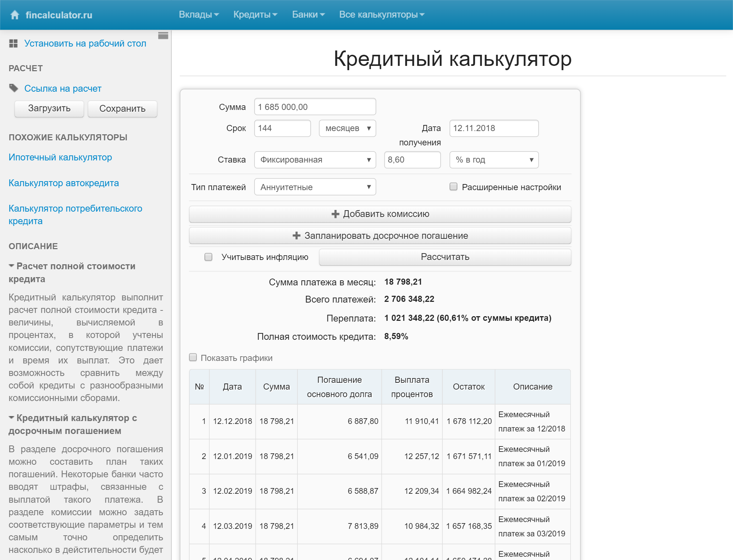Click table date cell 12.03.2019
This screenshot has width=733, height=560.
232,526
